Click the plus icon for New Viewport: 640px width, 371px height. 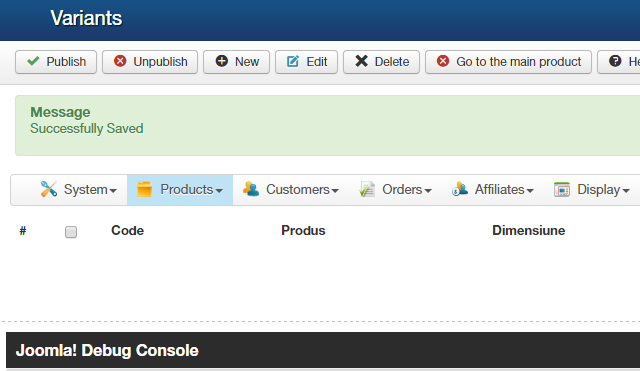222,61
